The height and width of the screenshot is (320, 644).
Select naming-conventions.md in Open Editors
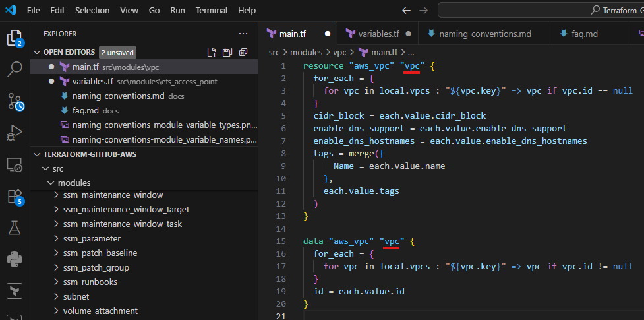point(144,96)
